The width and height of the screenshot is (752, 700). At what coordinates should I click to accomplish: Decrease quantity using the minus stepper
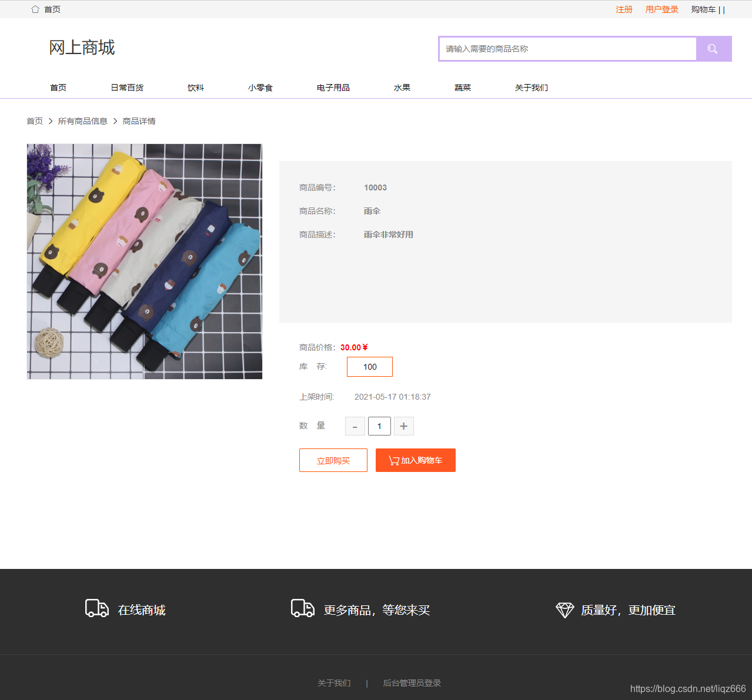click(355, 426)
